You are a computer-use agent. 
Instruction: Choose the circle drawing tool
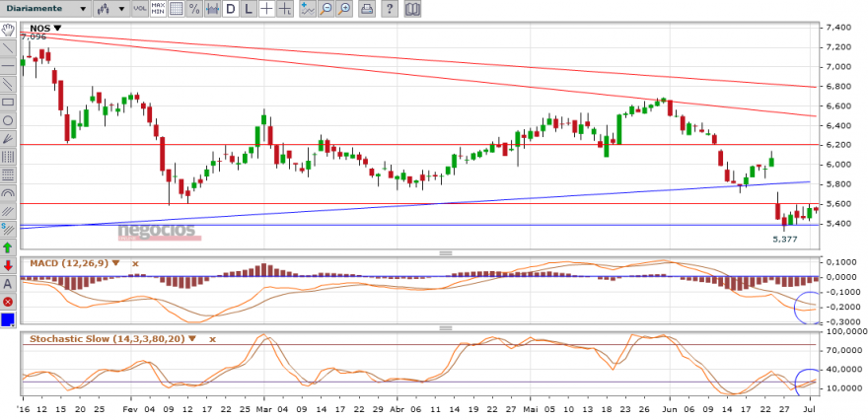click(x=8, y=120)
